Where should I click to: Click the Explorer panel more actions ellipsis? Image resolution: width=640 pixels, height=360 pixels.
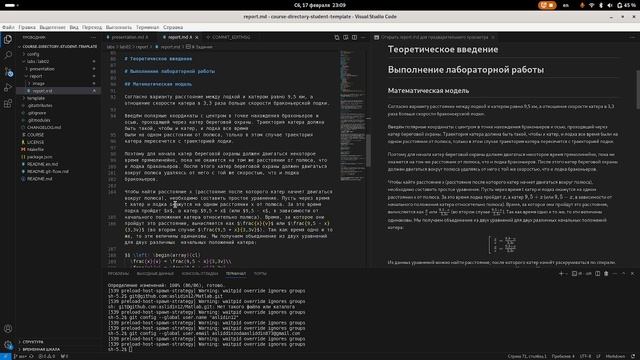click(x=93, y=37)
